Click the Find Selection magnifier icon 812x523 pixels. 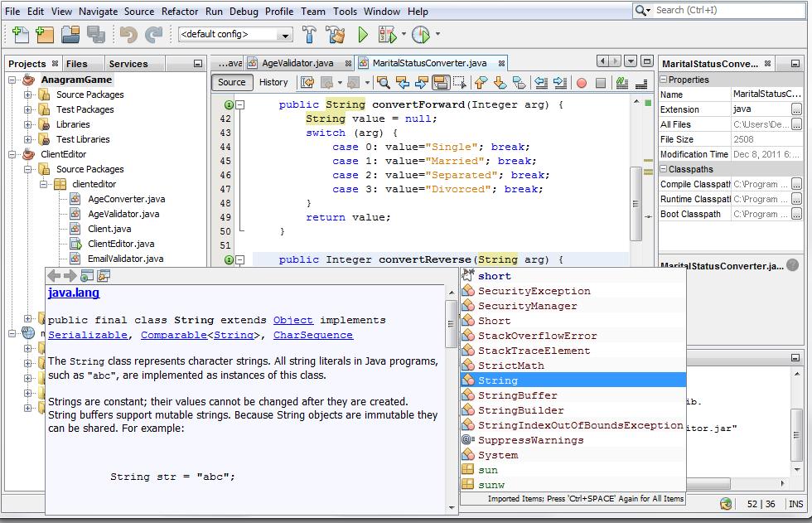coord(383,83)
